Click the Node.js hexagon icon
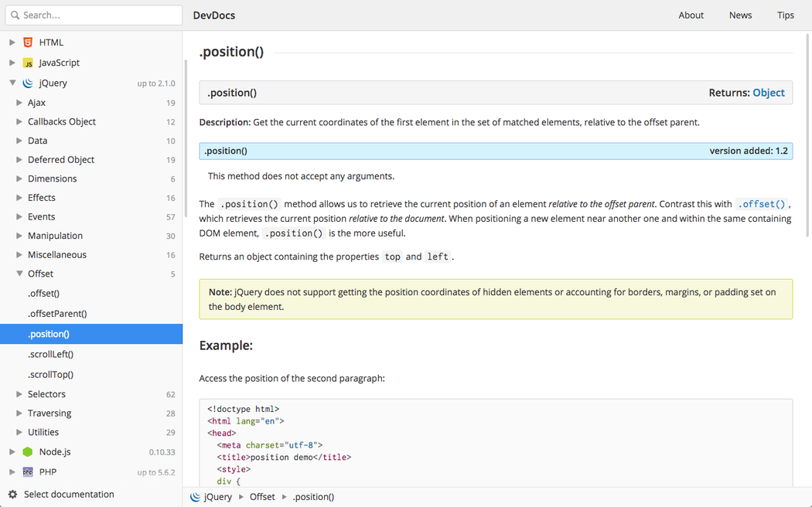 point(28,452)
